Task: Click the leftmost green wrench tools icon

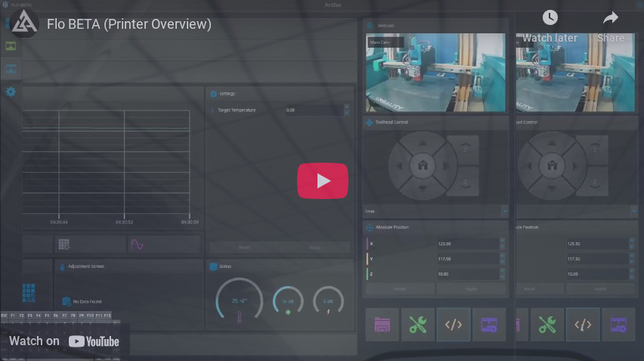Action: coord(417,325)
